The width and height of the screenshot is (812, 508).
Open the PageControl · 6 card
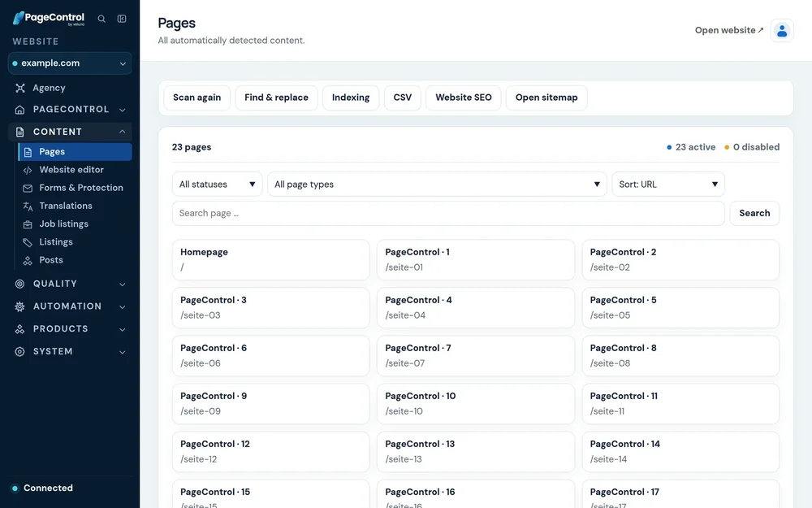coord(271,356)
